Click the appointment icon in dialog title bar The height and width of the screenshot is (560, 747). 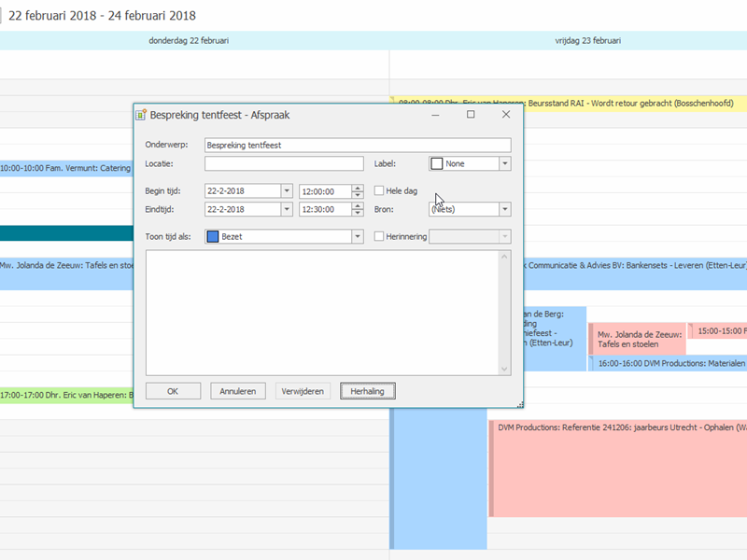[x=141, y=115]
